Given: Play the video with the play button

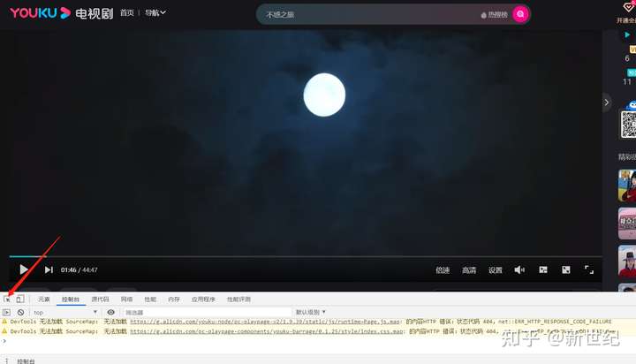Looking at the screenshot, I should (24, 269).
